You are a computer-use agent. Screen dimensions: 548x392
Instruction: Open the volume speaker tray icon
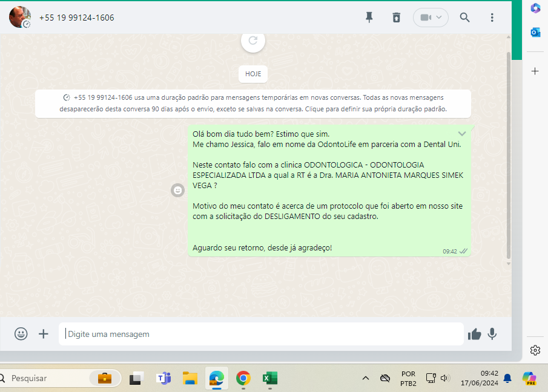coord(445,378)
